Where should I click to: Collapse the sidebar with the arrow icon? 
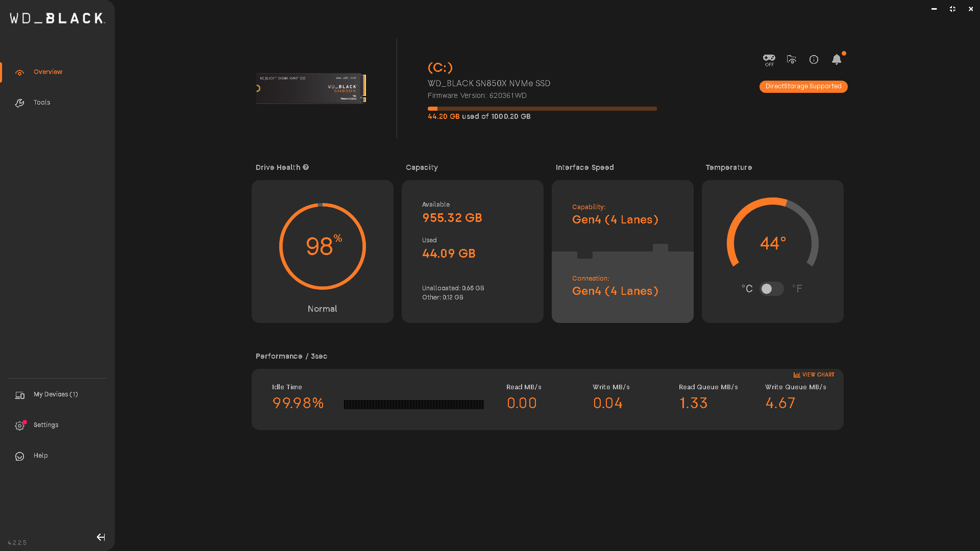101,537
